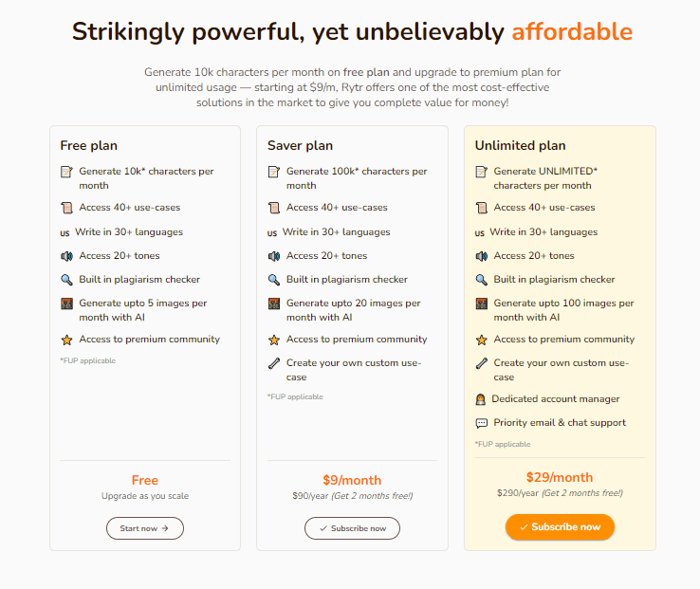Click the image icon in Saver plan's 20 images row
Screen dimensions: 700x589
click(x=274, y=304)
